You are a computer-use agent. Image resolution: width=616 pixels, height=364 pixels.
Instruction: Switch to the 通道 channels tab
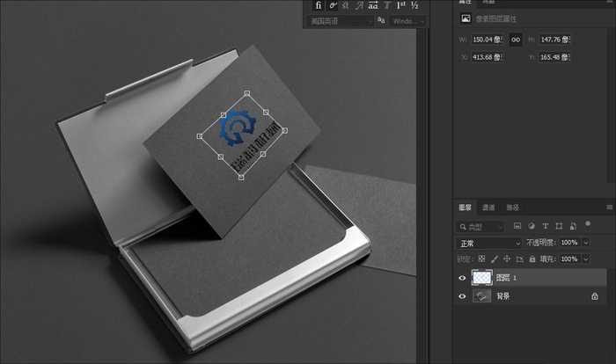(x=488, y=207)
